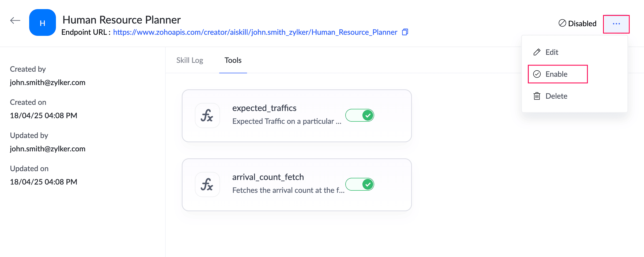This screenshot has height=257, width=644.
Task: Click the checkmark circle icon beside Enable
Action: point(537,74)
